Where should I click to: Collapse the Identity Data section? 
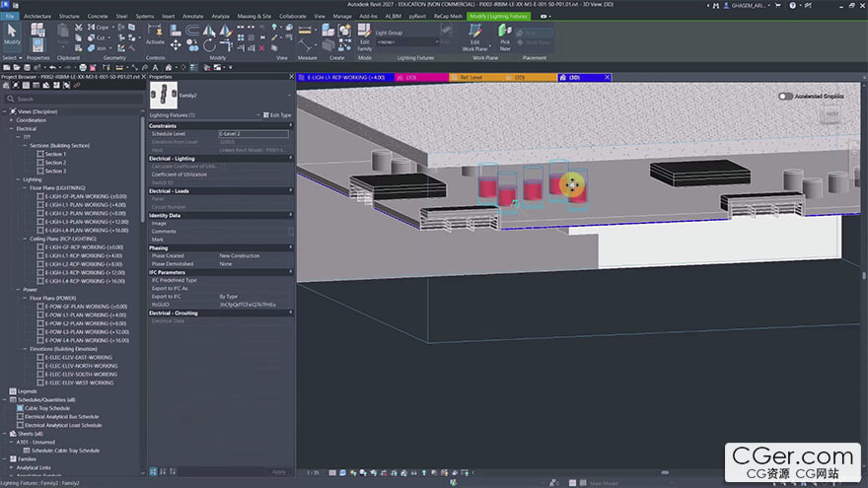coord(291,215)
